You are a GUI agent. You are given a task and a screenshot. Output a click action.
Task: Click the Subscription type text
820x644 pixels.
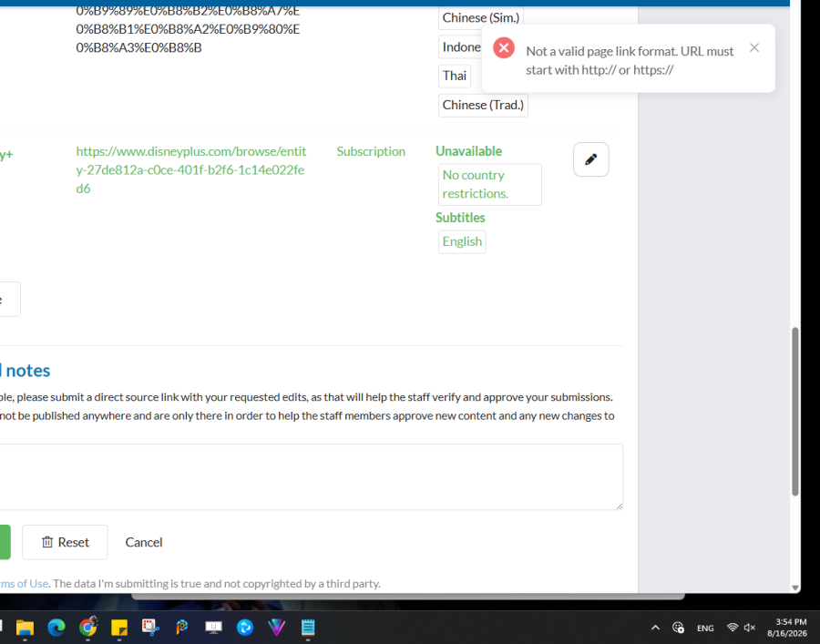[x=371, y=151]
